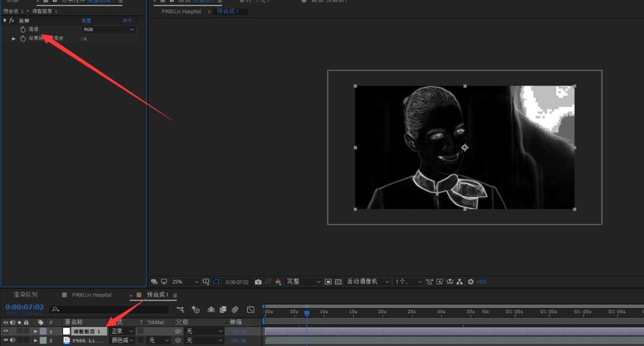This screenshot has width=644, height=346.
Task: Click the region of interest icon
Action: pyautogui.click(x=328, y=282)
